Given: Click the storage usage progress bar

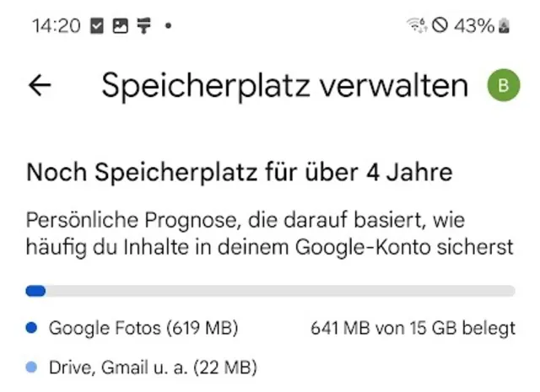Looking at the screenshot, I should (x=270, y=291).
